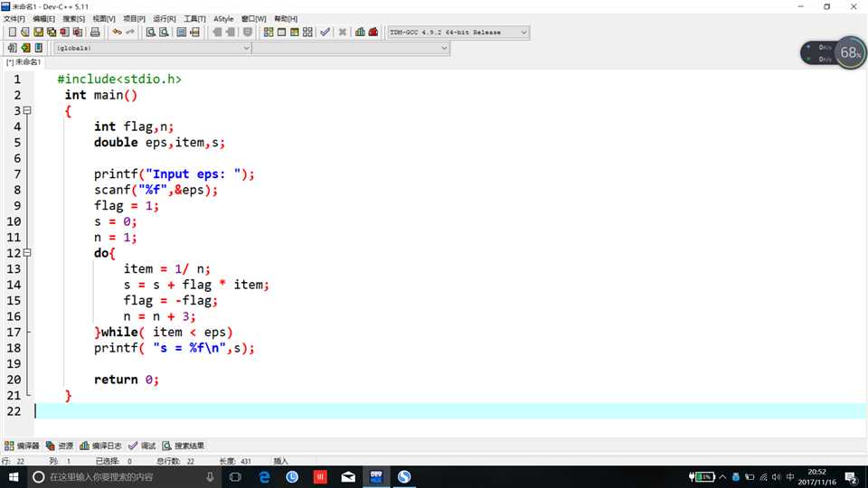
Task: Switch to the 资源 bottom tab
Action: click(x=60, y=446)
